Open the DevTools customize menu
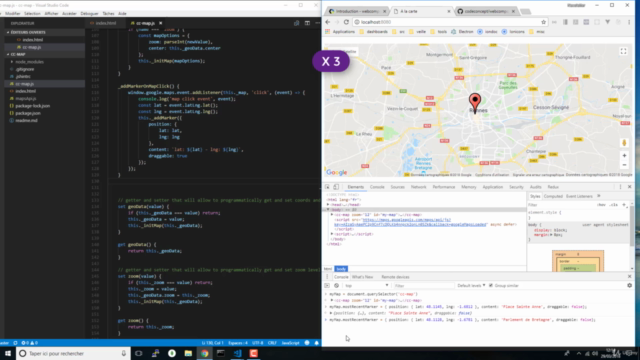This screenshot has height=360, width=640. (620, 187)
